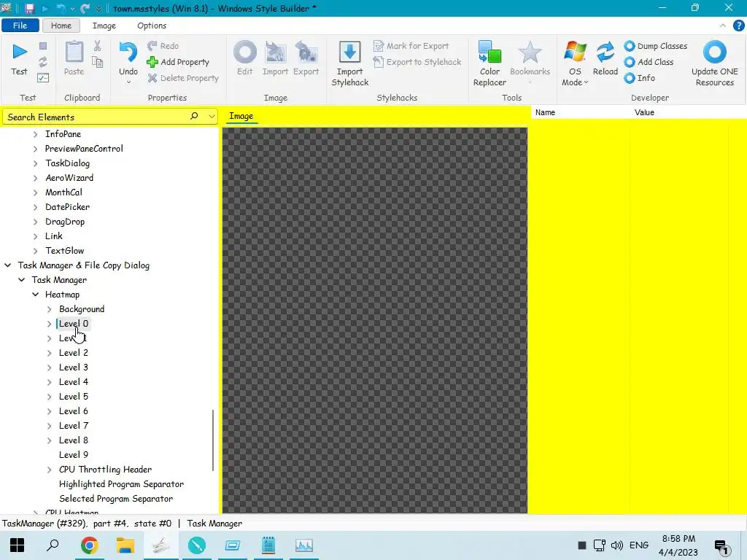Collapse the Heatmap tree node

[x=35, y=295]
